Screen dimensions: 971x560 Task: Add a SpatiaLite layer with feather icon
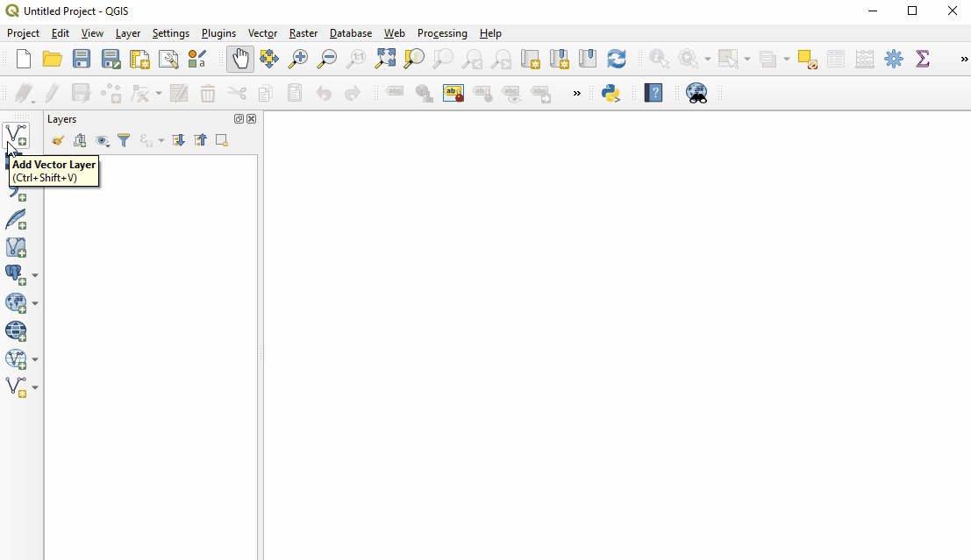(x=16, y=219)
